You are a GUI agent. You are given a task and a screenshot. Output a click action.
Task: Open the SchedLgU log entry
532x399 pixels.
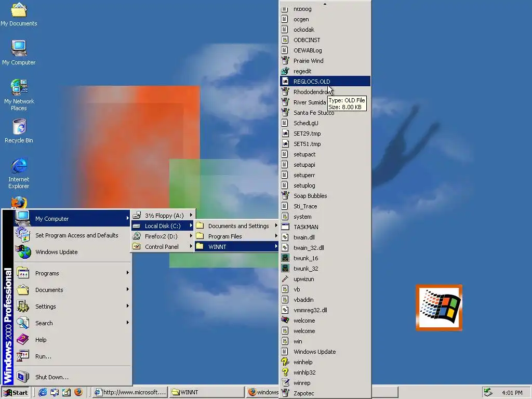pos(325,123)
